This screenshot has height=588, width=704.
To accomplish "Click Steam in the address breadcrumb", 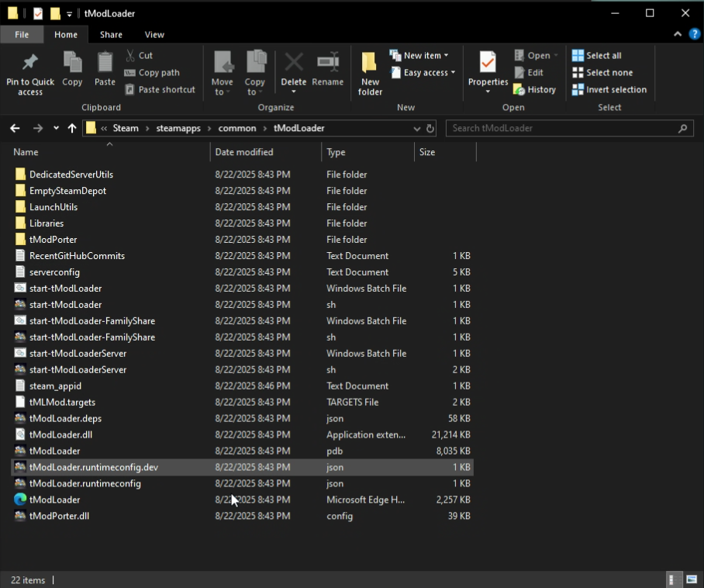I will click(126, 129).
